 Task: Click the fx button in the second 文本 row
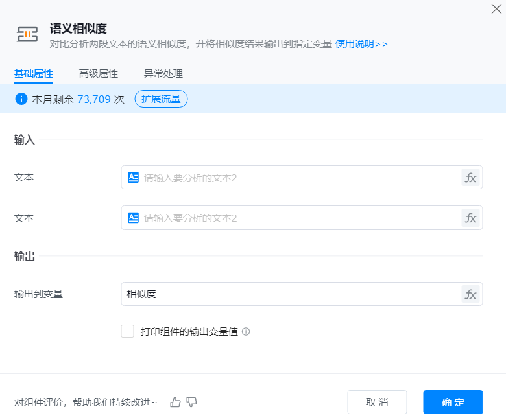[470, 218]
